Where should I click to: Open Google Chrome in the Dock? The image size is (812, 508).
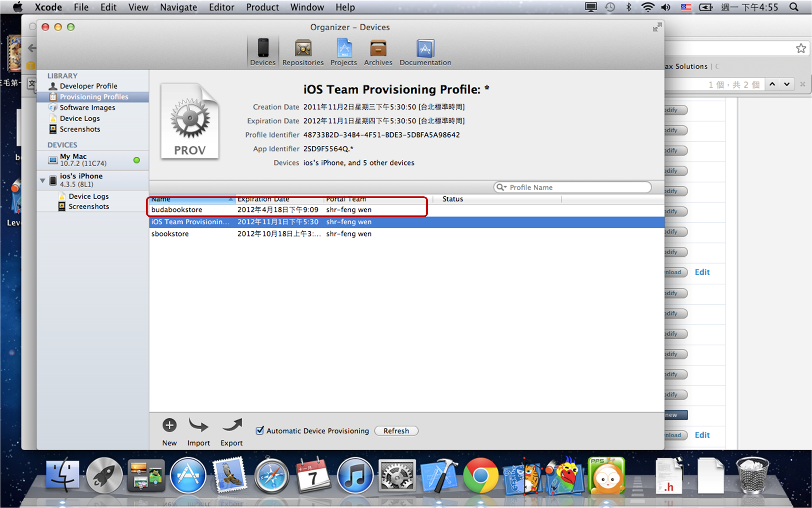pos(481,476)
